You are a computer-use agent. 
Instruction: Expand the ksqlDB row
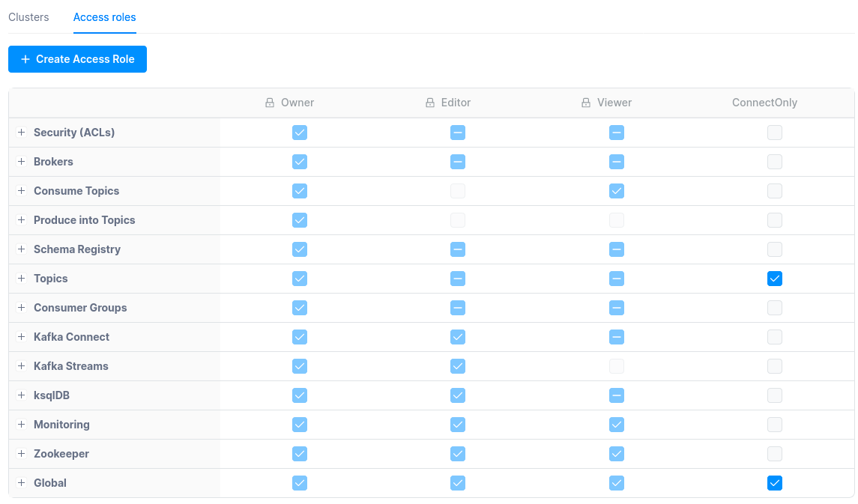click(21, 395)
